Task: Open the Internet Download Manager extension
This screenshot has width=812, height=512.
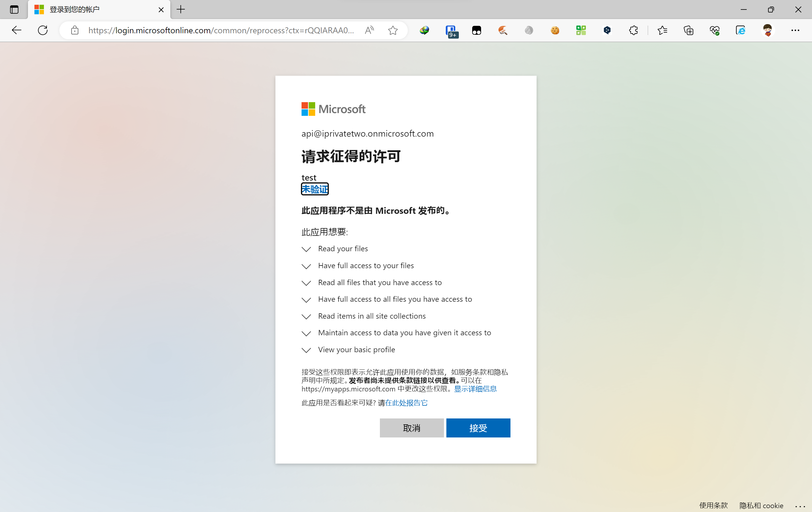Action: 424,30
